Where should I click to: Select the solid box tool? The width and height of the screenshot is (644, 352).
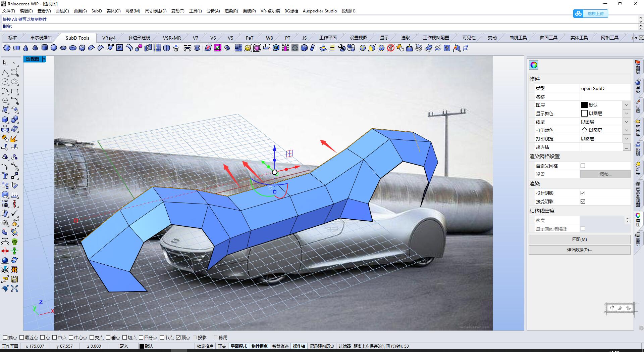5,120
